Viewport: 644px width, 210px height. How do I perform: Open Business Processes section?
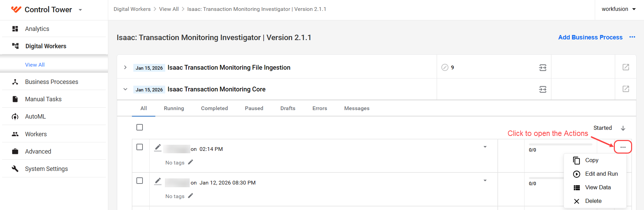(x=52, y=82)
